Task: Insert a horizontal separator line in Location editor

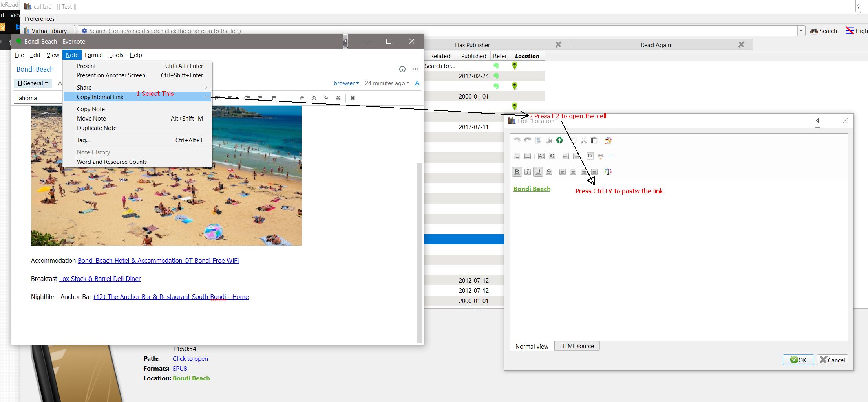Action: point(611,156)
